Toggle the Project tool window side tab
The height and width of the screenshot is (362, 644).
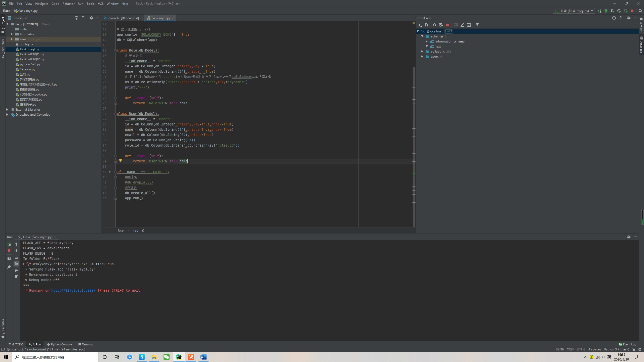[3, 25]
